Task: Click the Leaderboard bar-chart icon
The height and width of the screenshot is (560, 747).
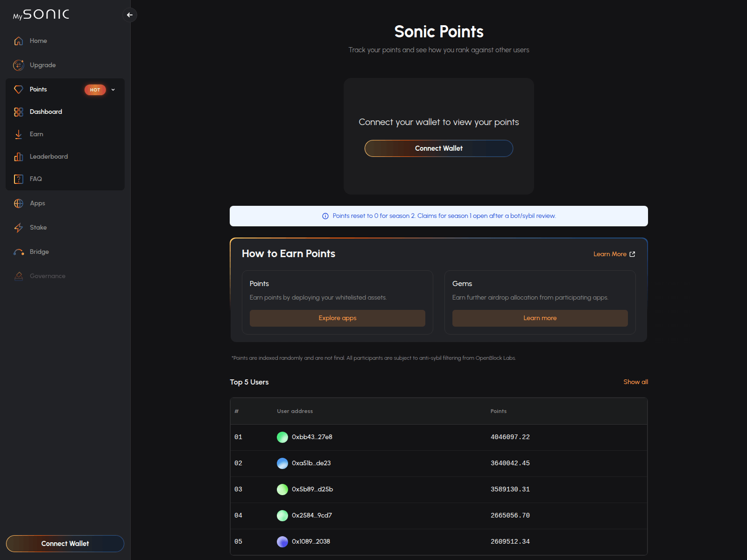Action: 19,157
